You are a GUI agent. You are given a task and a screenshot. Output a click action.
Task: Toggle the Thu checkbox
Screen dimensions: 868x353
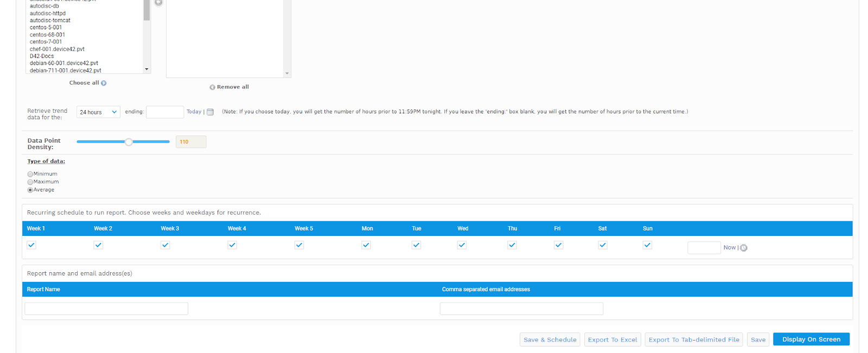(x=512, y=245)
